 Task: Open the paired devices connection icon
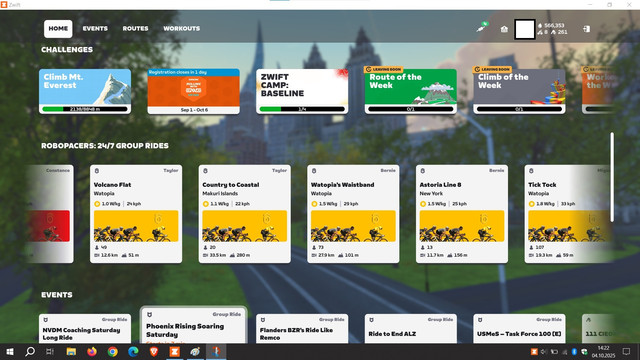point(482,27)
